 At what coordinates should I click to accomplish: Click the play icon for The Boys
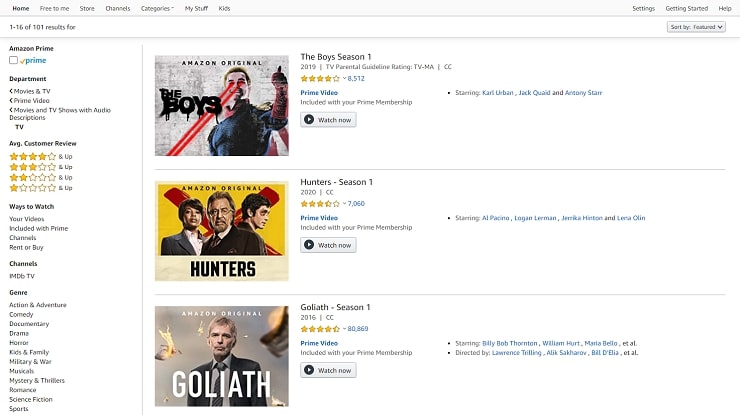[309, 120]
